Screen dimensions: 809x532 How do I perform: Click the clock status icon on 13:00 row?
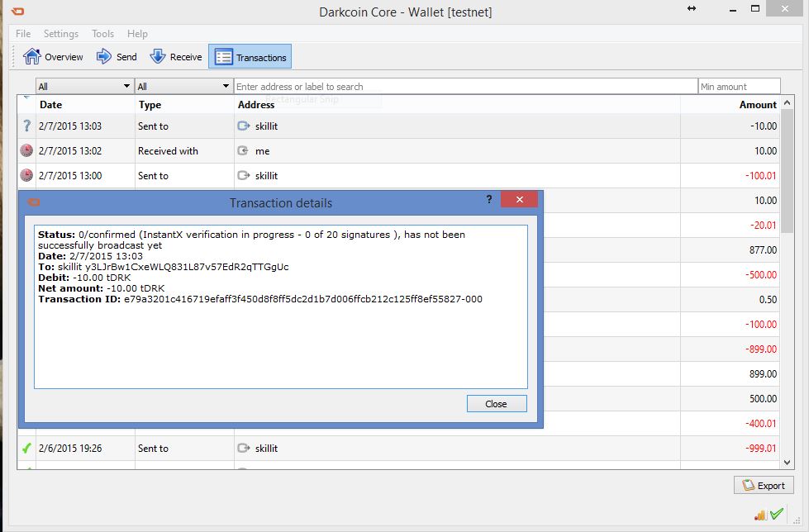pos(26,175)
